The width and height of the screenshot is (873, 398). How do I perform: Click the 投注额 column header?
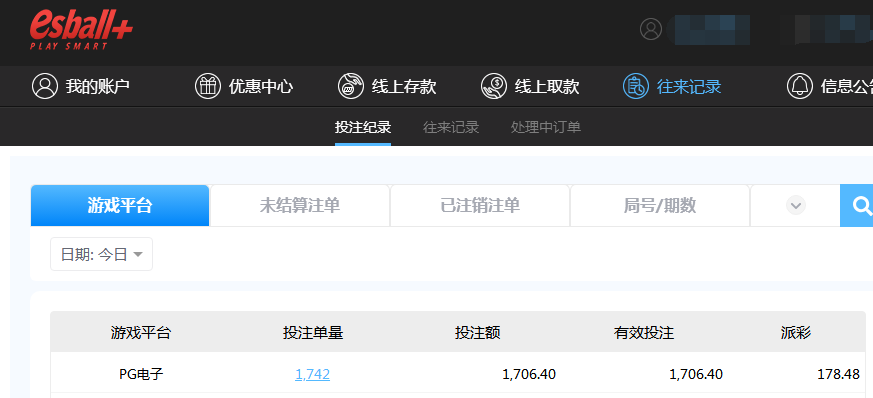tap(478, 333)
